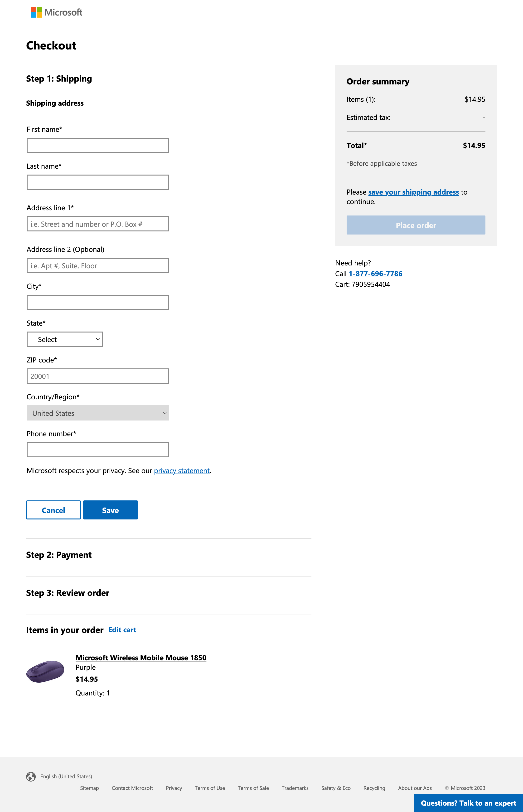The height and width of the screenshot is (812, 523).
Task: Open Terms of Sale in footer
Action: [x=253, y=788]
